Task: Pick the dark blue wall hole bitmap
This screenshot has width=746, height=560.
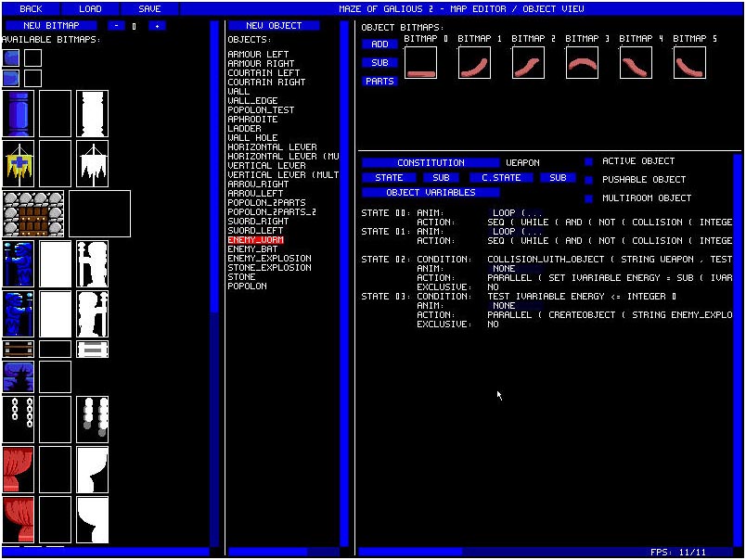Action: [x=18, y=376]
